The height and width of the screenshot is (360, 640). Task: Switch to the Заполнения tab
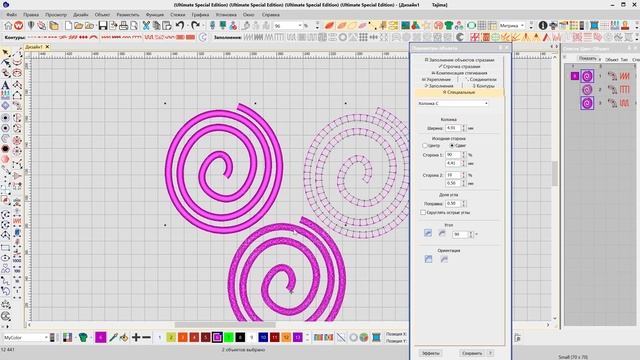click(x=439, y=86)
